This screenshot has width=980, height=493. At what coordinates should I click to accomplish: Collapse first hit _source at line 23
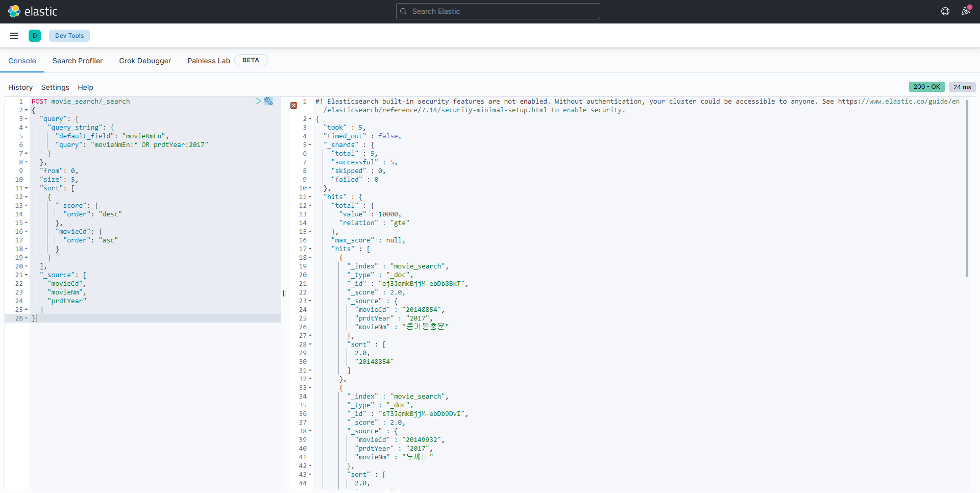(310, 301)
